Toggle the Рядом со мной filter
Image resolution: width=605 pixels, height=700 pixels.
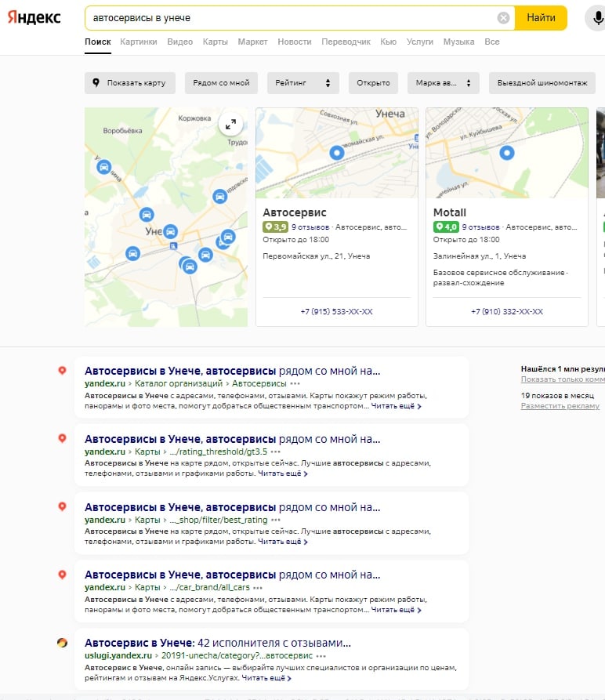[x=221, y=82]
